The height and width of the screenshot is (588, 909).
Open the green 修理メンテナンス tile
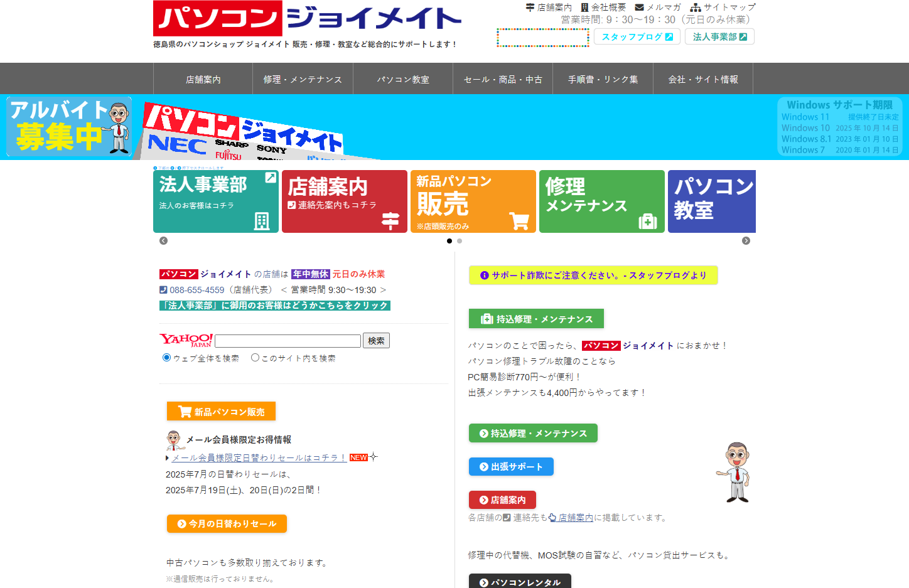pos(602,201)
